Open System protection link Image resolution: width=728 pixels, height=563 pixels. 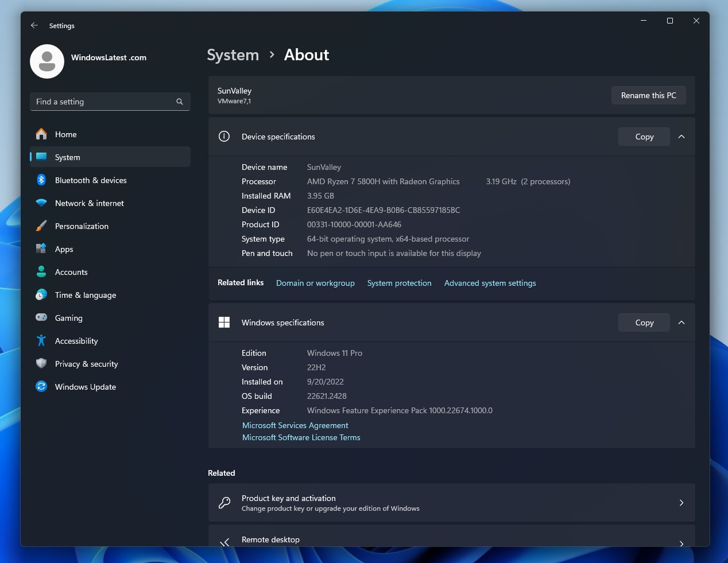(x=399, y=283)
